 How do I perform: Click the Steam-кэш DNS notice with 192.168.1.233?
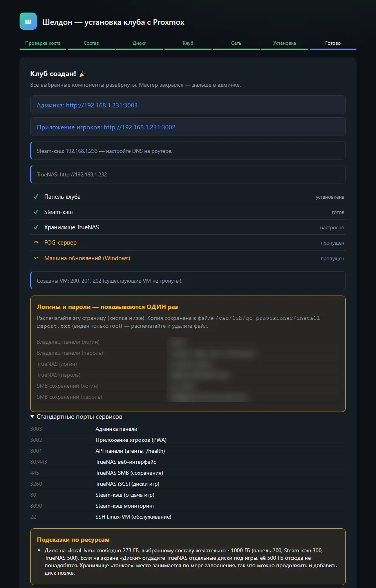tap(188, 151)
